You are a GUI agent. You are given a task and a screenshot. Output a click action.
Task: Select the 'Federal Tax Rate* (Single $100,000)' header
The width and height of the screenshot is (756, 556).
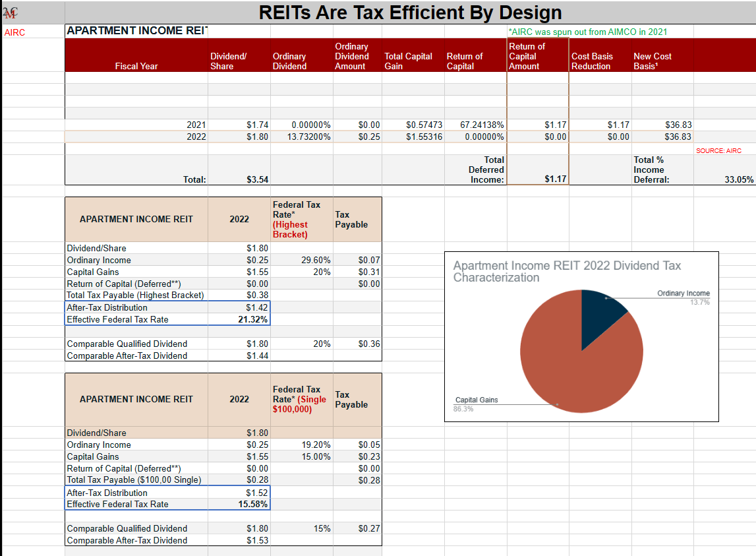299,399
